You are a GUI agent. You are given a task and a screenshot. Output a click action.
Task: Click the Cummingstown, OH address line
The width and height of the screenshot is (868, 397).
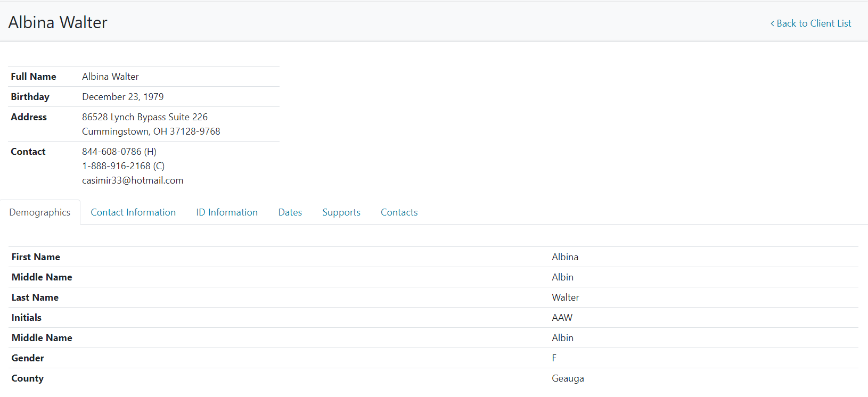(x=151, y=131)
